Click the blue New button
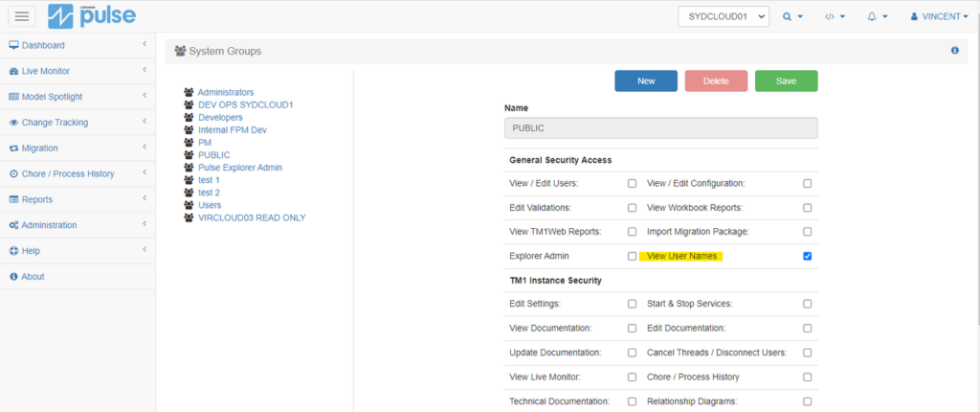 (645, 81)
